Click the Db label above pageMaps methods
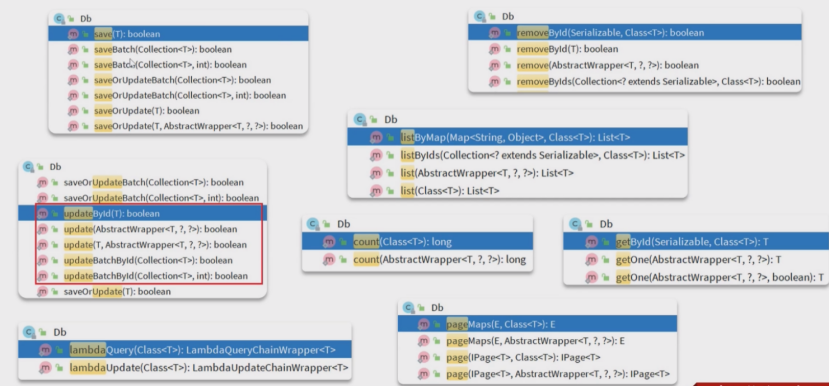Image resolution: width=829 pixels, height=387 pixels. click(437, 307)
